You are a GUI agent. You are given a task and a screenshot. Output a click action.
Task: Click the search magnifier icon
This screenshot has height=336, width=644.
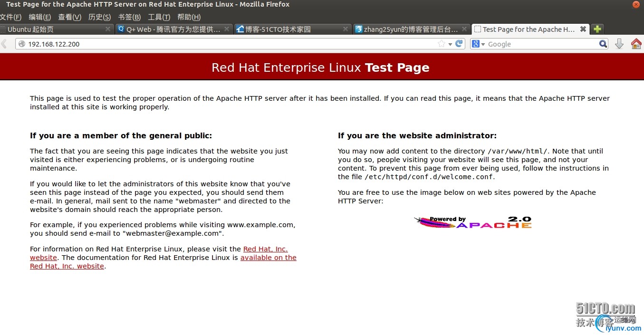(x=603, y=44)
